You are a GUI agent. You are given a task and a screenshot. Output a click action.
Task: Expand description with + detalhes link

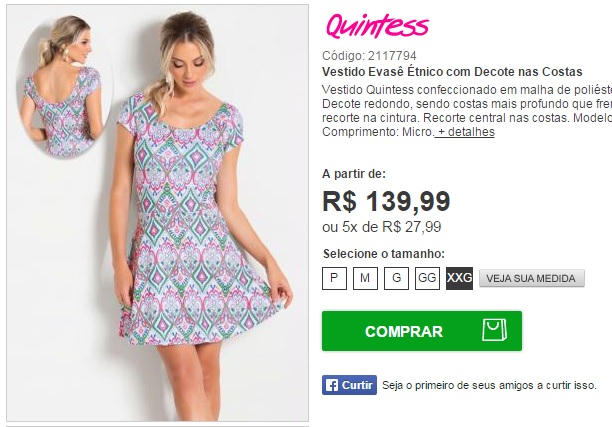click(x=464, y=132)
